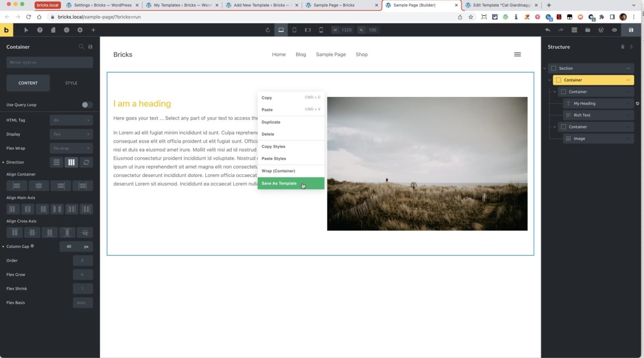The height and width of the screenshot is (358, 644).
Task: Open revisions history clock icon
Action: (x=66, y=30)
